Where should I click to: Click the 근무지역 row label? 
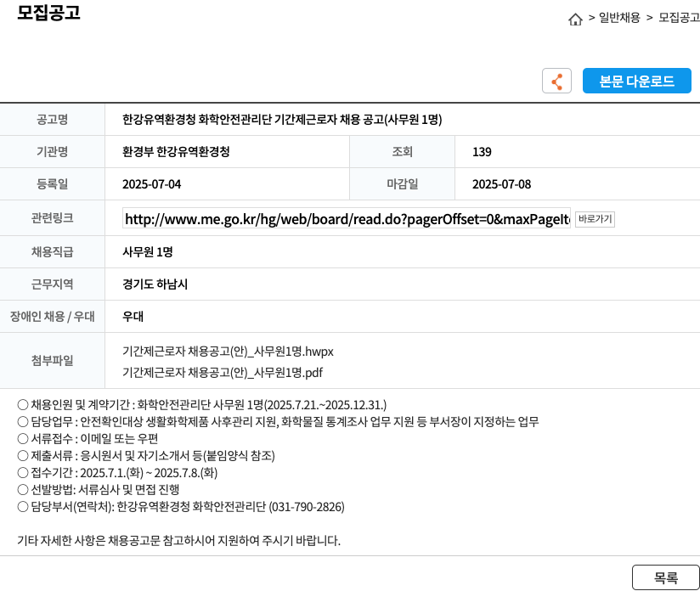(52, 284)
